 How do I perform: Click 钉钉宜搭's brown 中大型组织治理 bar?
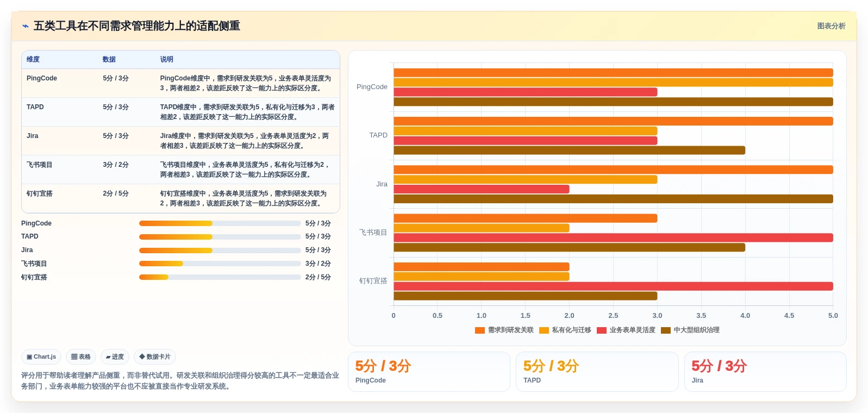coord(526,296)
